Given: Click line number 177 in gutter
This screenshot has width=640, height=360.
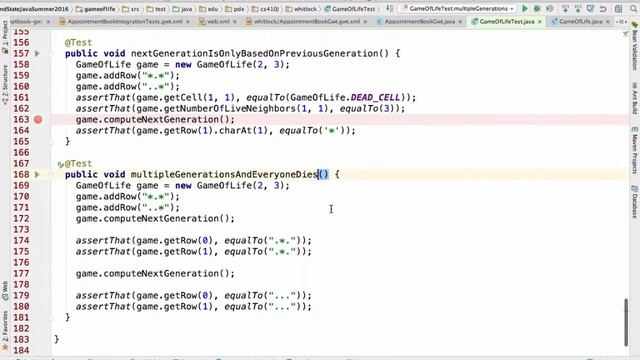Looking at the screenshot, I should click(21, 274).
